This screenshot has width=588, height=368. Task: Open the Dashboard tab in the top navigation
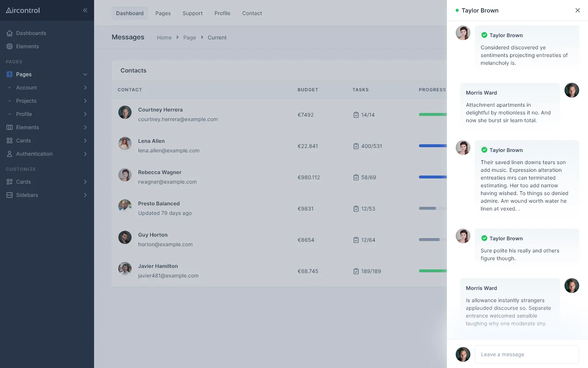(x=130, y=13)
